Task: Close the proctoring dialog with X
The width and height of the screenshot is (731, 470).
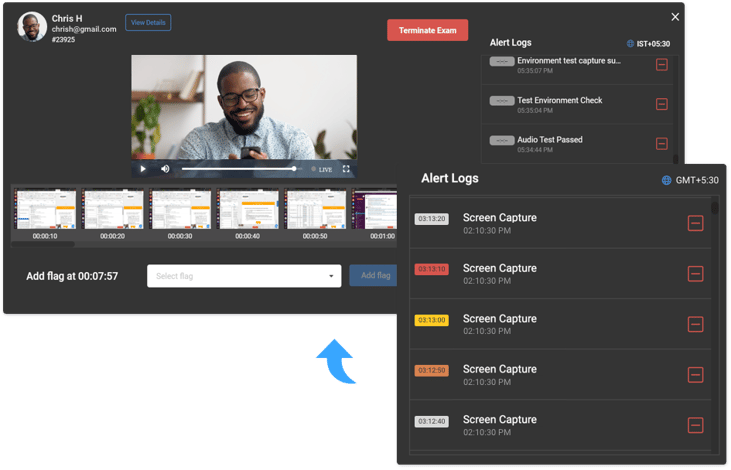Action: [675, 17]
